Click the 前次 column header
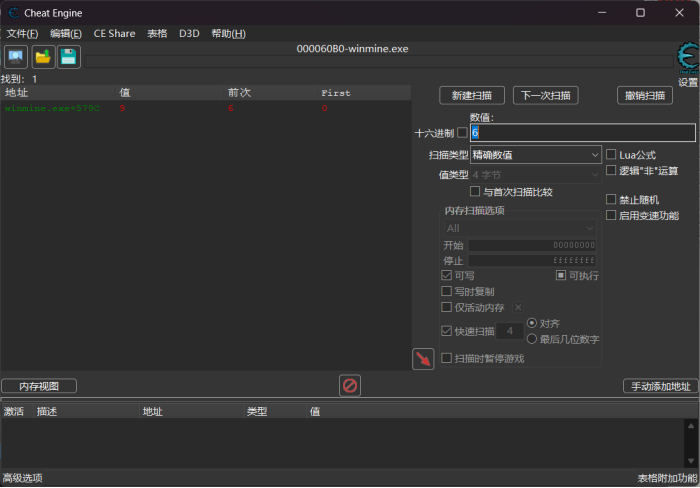700x488 pixels. [271, 92]
